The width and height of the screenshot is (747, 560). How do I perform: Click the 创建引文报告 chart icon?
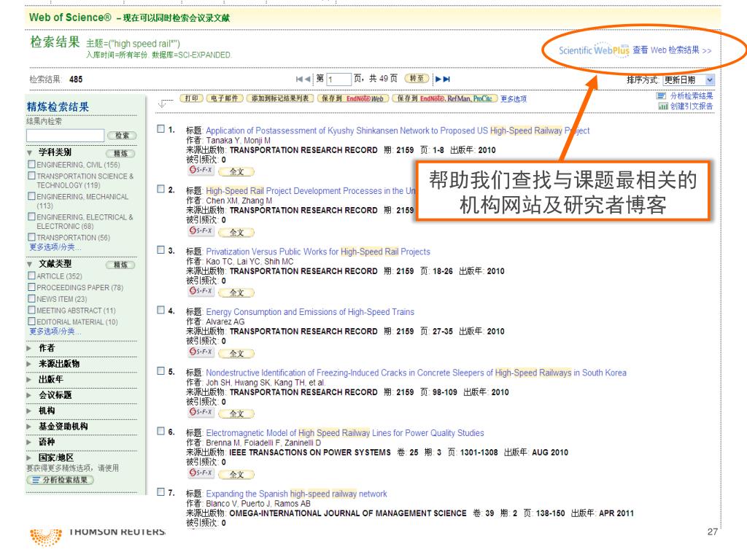[x=662, y=106]
